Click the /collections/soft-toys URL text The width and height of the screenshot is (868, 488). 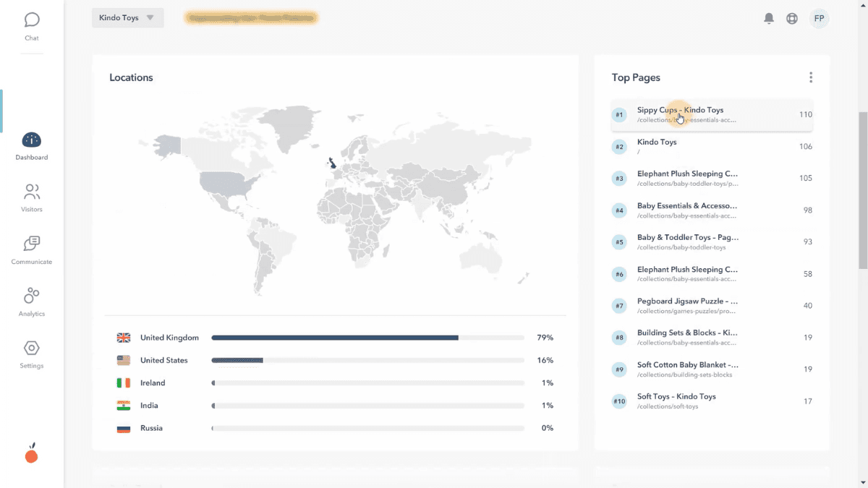click(x=668, y=407)
